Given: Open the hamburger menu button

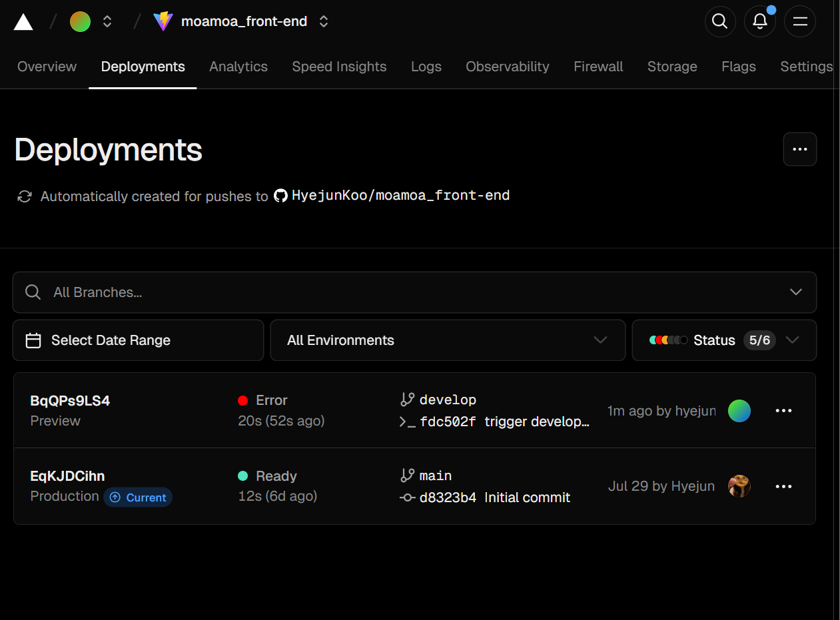Looking at the screenshot, I should [800, 21].
